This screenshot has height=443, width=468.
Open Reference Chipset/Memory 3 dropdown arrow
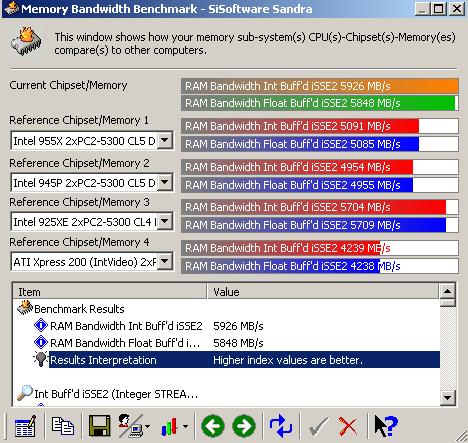coord(165,221)
